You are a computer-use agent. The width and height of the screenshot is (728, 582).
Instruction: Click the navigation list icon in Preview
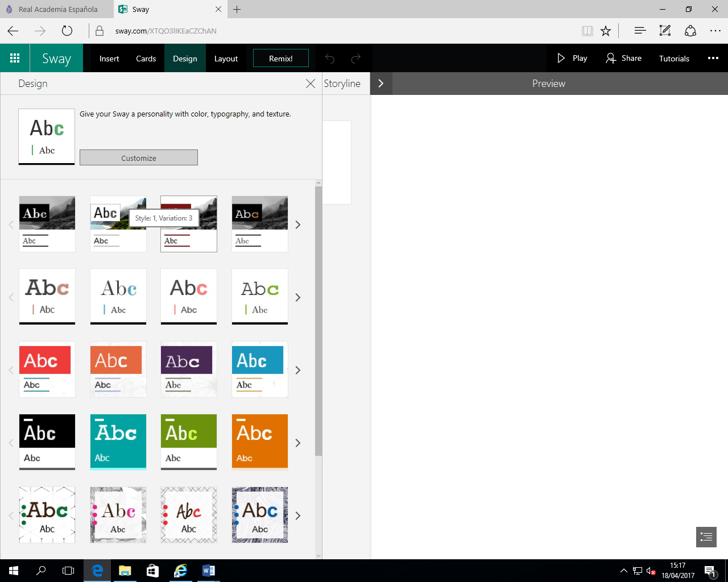tap(706, 537)
